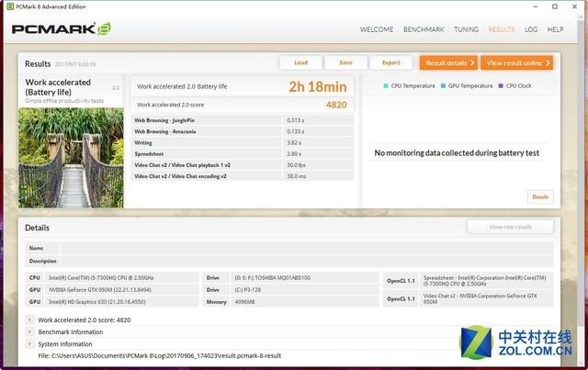The image size is (588, 370).
Task: Select Video Chat encoding v2 row
Action: pyautogui.click(x=243, y=176)
